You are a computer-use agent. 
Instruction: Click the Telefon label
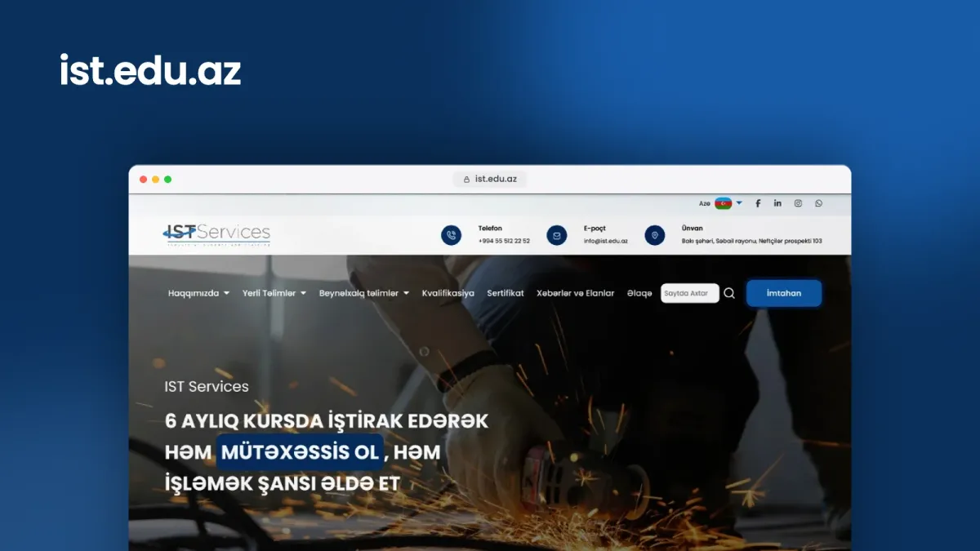[x=490, y=229]
